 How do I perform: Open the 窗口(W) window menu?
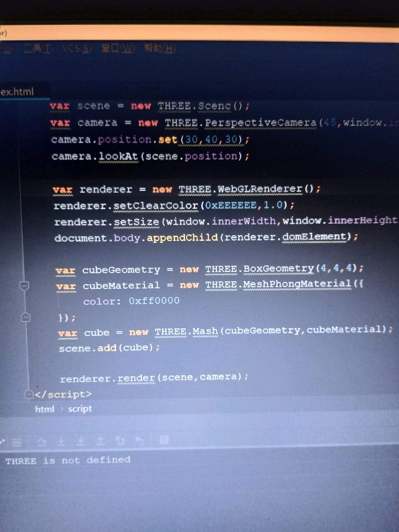click(x=118, y=49)
